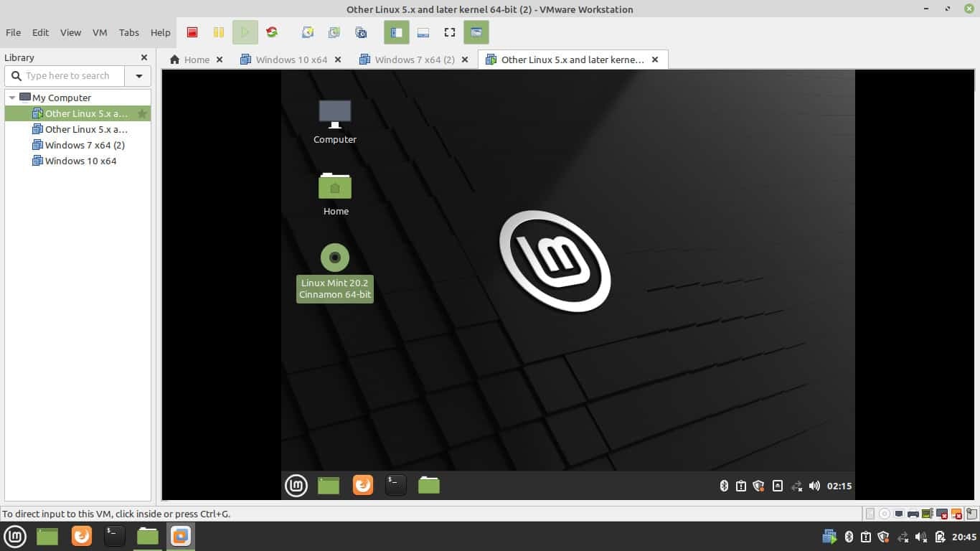Click the VMware Workstation host taskbar button
This screenshot has width=980, height=551.
tap(181, 536)
